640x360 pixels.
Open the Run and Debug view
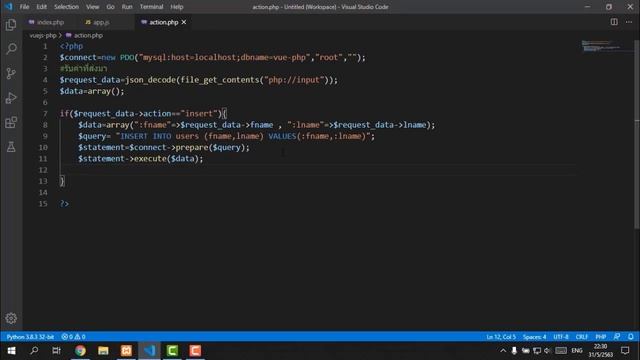(x=11, y=98)
